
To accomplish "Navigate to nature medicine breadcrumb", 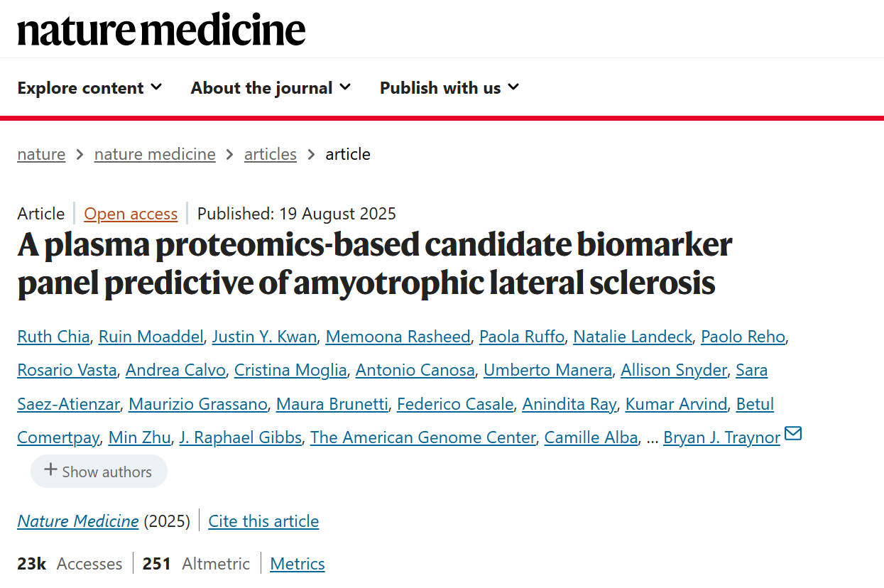I will coord(155,154).
